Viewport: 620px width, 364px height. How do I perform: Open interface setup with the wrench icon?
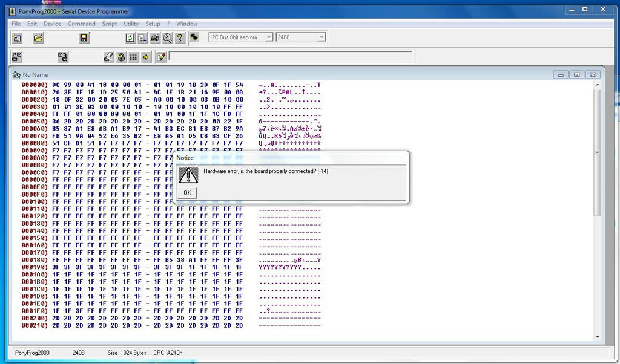point(167,38)
